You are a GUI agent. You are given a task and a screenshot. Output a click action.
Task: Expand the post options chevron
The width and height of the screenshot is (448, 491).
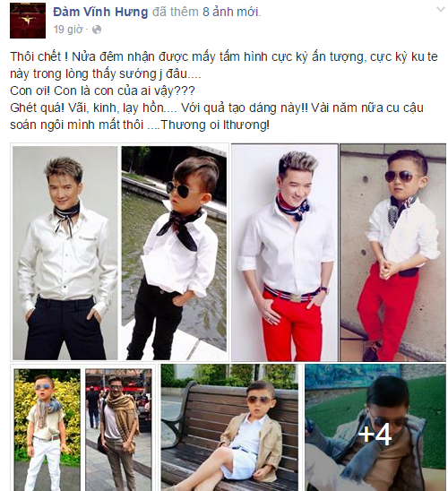tap(441, 9)
